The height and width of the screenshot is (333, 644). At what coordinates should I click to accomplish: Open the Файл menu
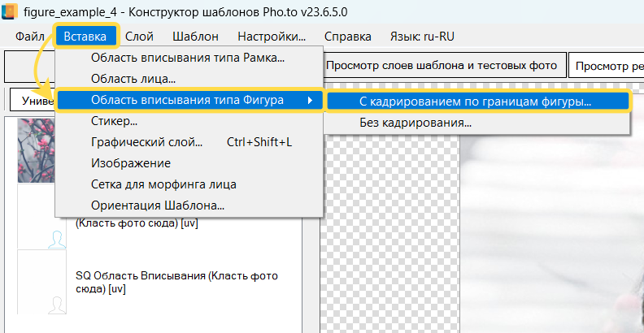point(29,37)
